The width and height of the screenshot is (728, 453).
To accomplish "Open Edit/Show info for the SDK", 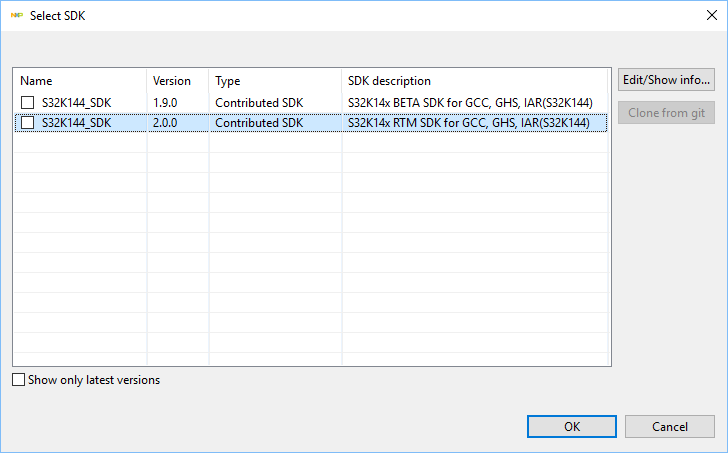I will pos(667,80).
